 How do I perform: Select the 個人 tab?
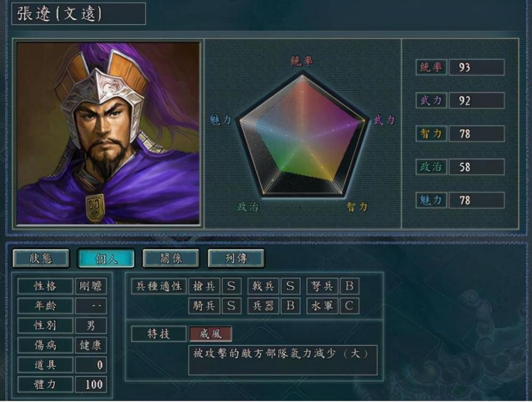(106, 258)
